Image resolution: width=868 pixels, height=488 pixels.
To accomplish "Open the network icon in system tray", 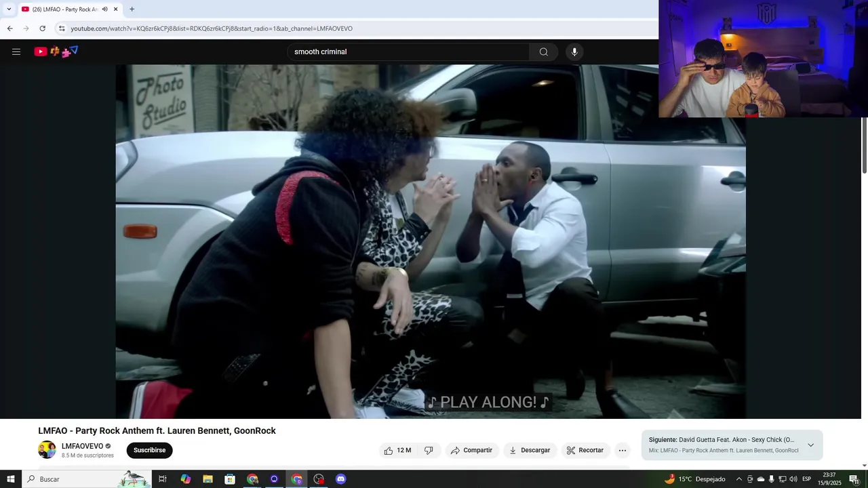I will click(782, 479).
